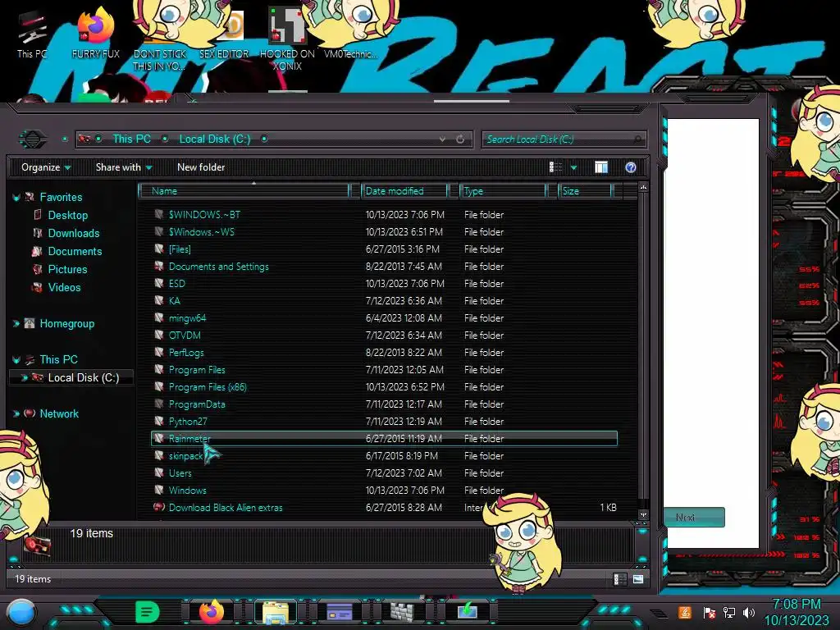Screen dimensions: 840x630
Task: Select the KA folder icon
Action: [159, 300]
